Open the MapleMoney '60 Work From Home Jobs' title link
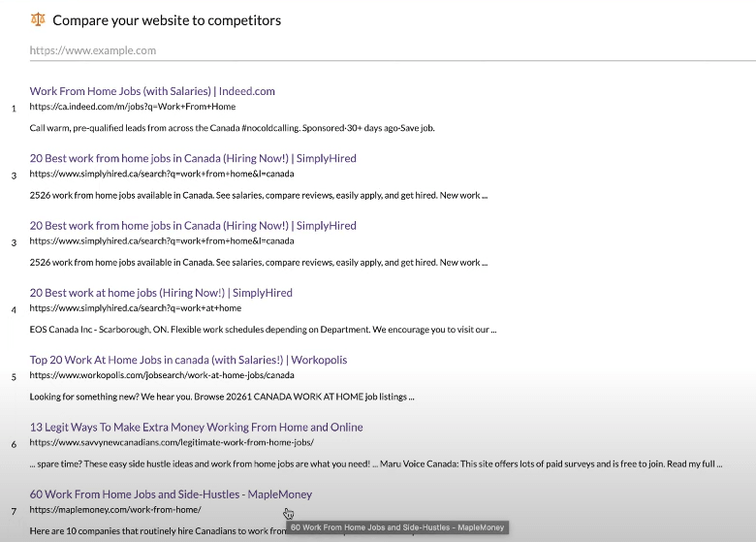This screenshot has height=542, width=756. pos(171,494)
